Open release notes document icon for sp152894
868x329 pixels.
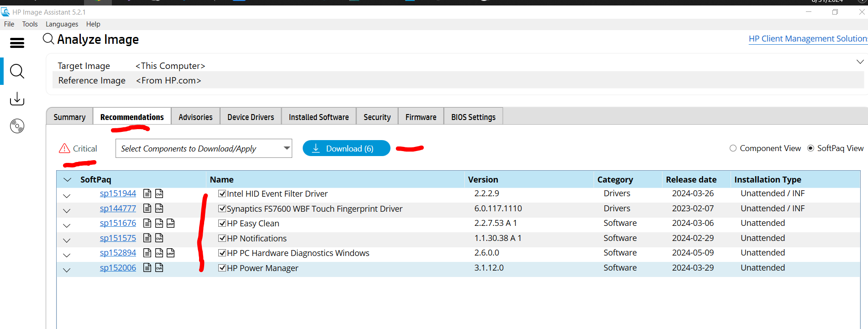(x=147, y=253)
